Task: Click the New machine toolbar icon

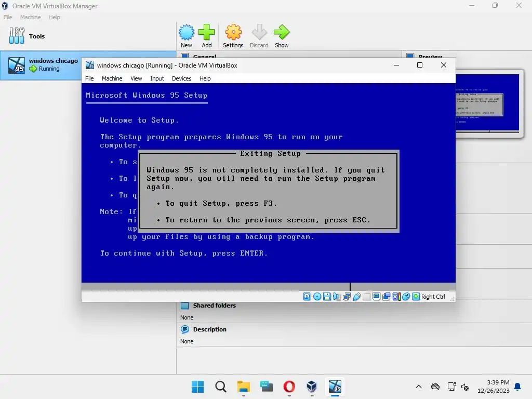Action: click(x=187, y=33)
